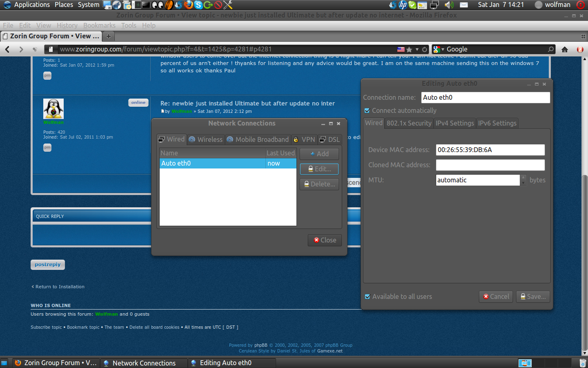Go back with Firefox back arrow
The image size is (588, 368).
(7, 49)
